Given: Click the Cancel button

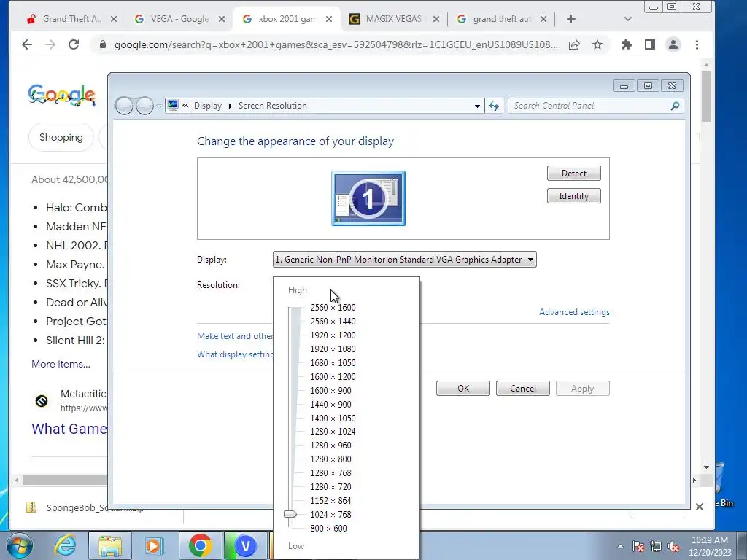Looking at the screenshot, I should pyautogui.click(x=522, y=389).
